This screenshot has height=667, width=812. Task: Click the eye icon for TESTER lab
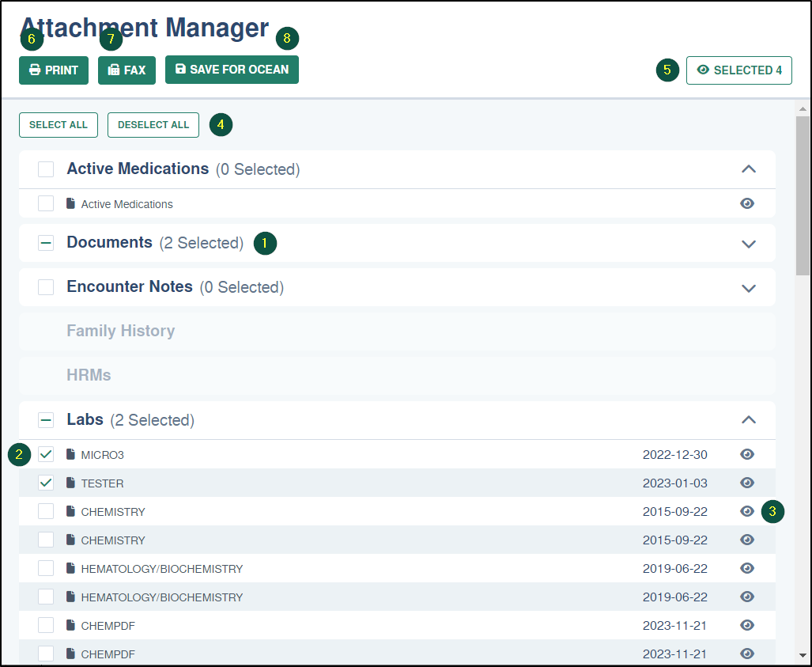[x=747, y=483]
